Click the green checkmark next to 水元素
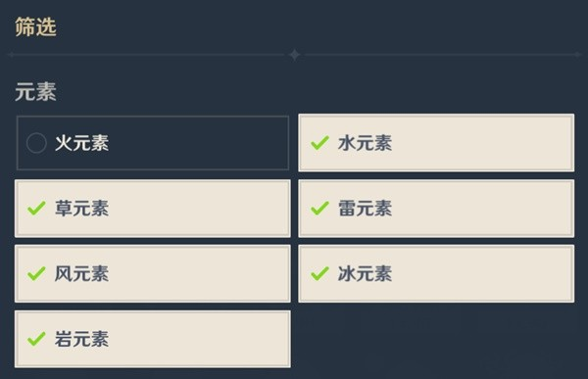 tap(319, 142)
